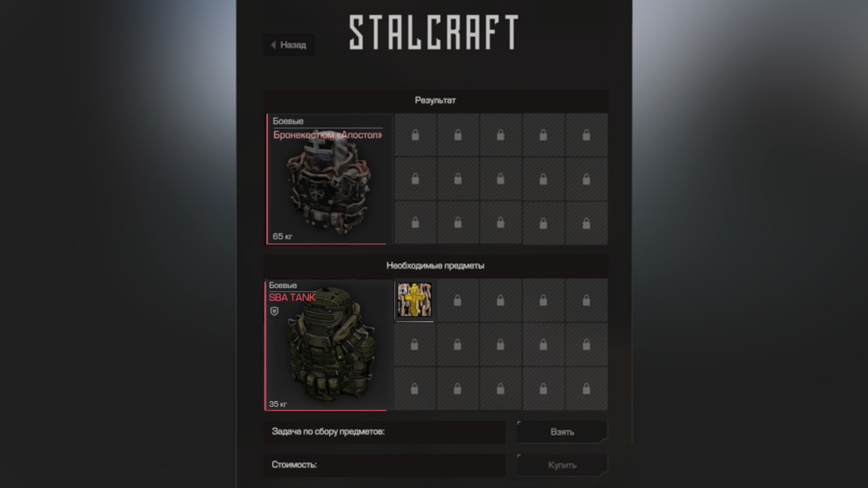Click the bottom-right locked required-items slot

pyautogui.click(x=586, y=388)
